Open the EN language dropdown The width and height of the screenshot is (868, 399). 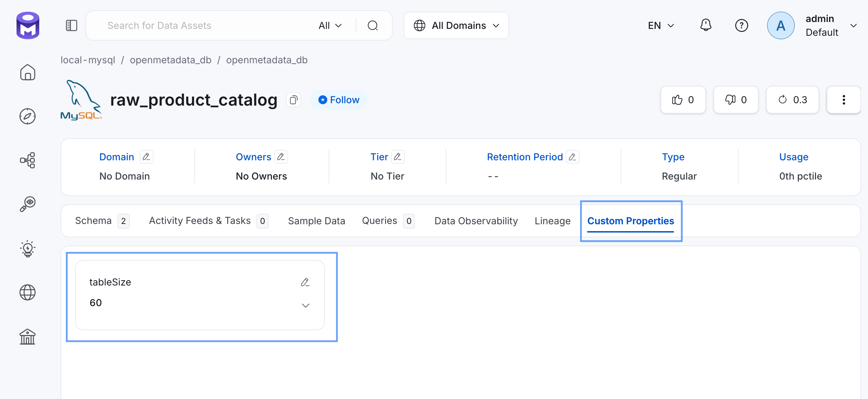click(x=660, y=25)
